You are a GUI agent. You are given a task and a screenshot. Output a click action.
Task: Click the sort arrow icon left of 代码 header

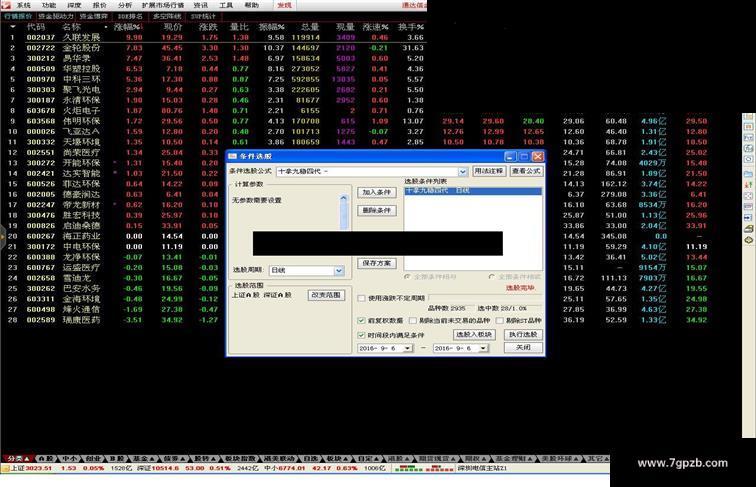tap(13, 27)
